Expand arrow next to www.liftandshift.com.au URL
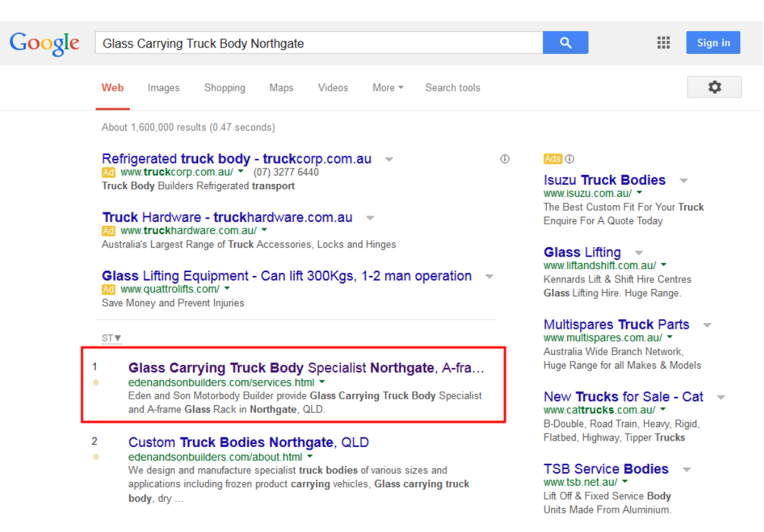The width and height of the screenshot is (764, 532). [x=664, y=265]
